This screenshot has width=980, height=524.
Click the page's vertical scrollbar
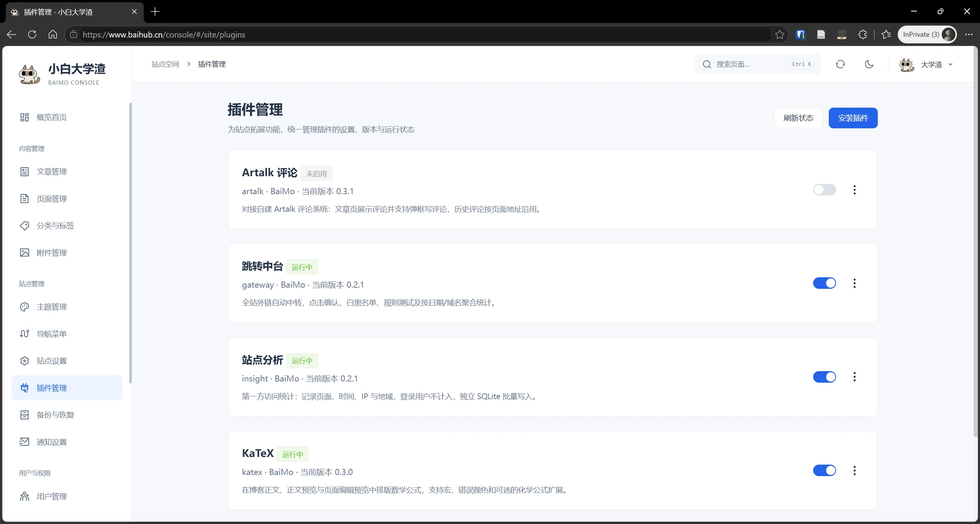click(x=975, y=242)
